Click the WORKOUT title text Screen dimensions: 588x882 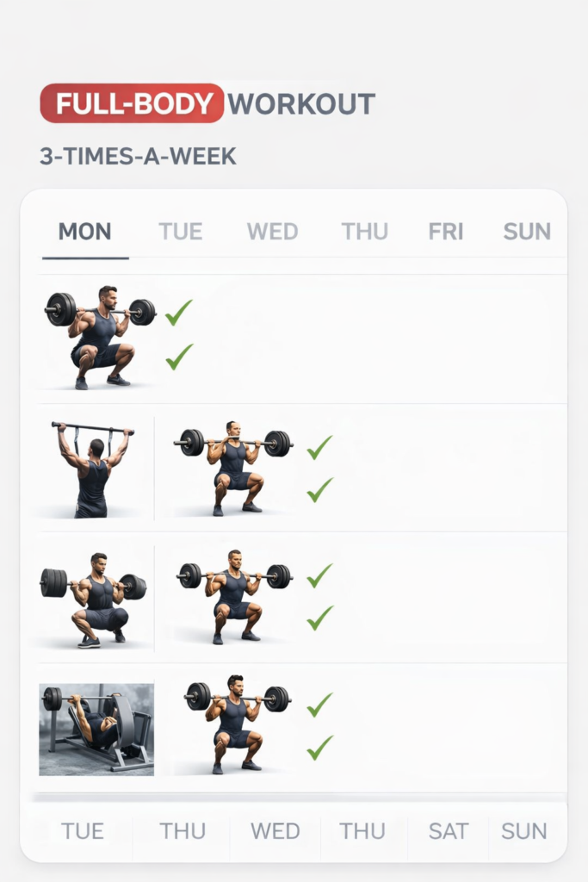coord(301,104)
